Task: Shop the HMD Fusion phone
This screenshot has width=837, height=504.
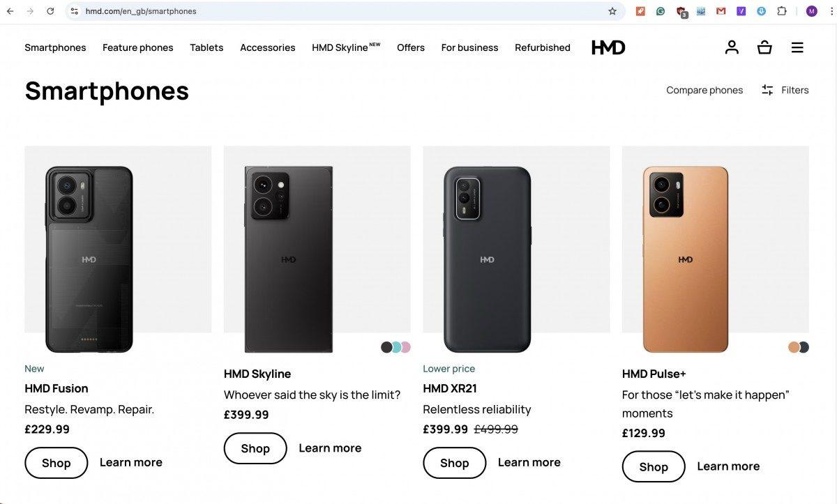Action: tap(56, 462)
